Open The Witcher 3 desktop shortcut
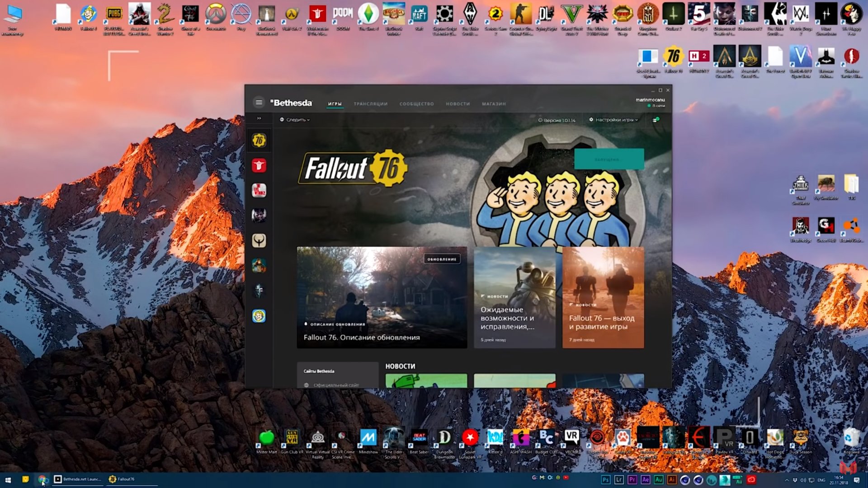The image size is (868, 488). 597,19
